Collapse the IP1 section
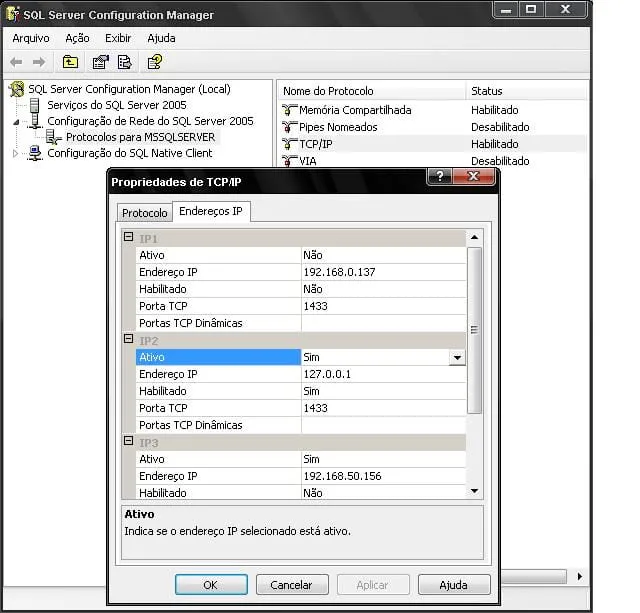The height and width of the screenshot is (613, 640). [128, 238]
